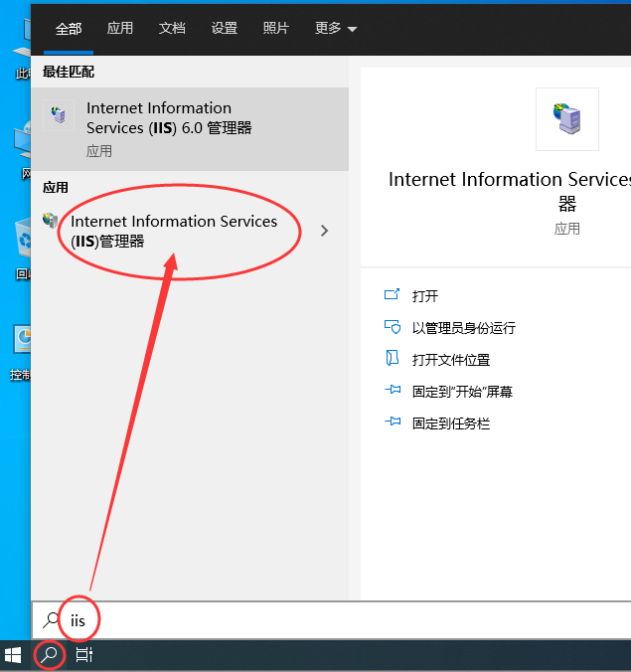Click the magnifier icon inside search box
The height and width of the screenshot is (672, 631).
tap(51, 620)
